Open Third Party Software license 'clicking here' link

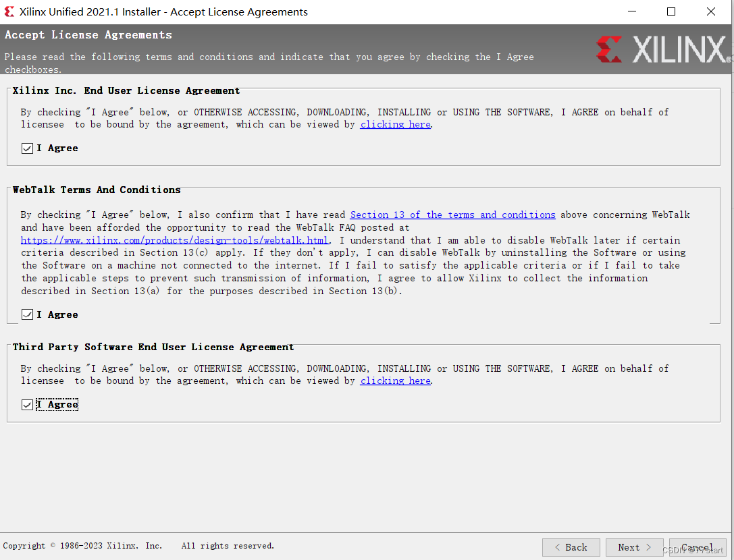(395, 381)
